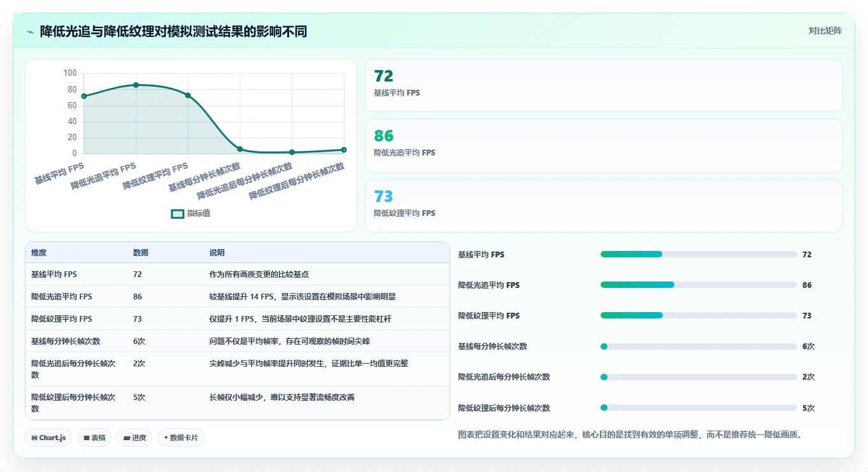Image resolution: width=868 pixels, height=472 pixels.
Task: Click the panel title 降低光追与降低纹理…
Action: click(173, 31)
